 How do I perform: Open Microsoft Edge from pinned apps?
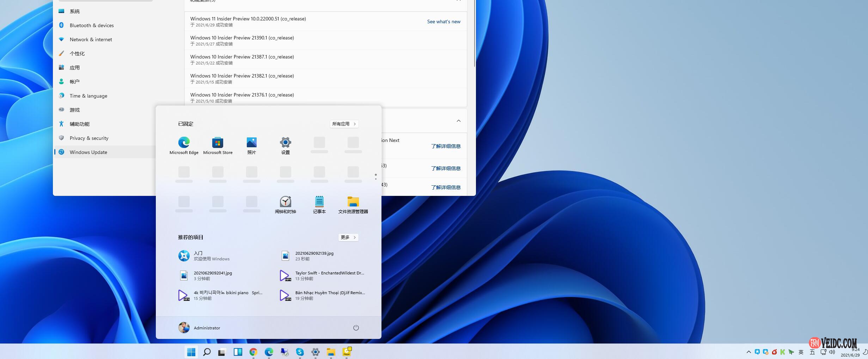tap(184, 144)
